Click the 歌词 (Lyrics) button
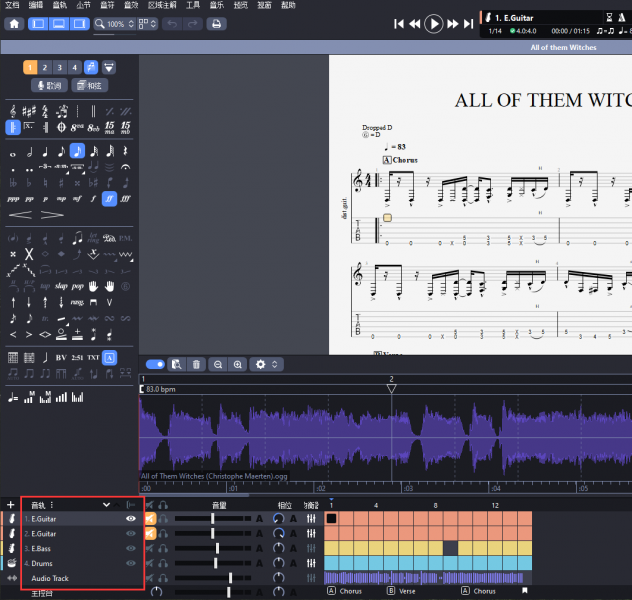The height and width of the screenshot is (600, 632). tap(47, 86)
